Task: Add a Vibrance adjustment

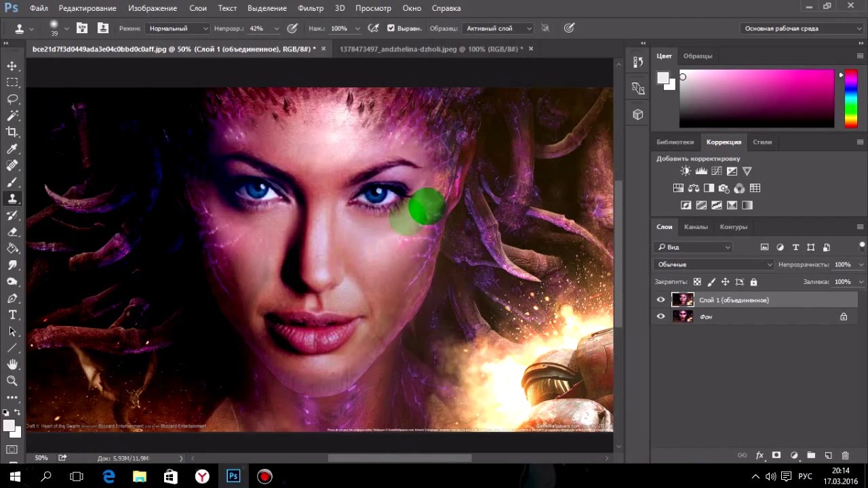Action: click(747, 171)
